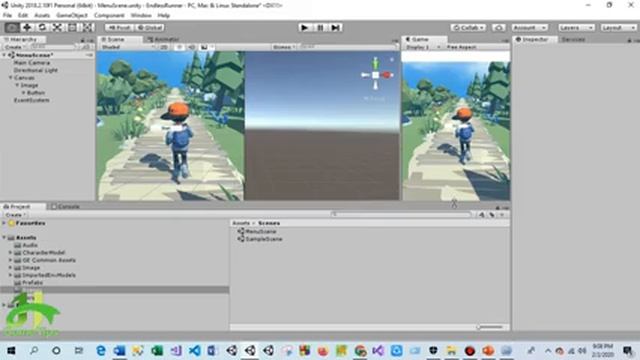Open the Free Aspect dropdown
This screenshot has width=640, height=360.
462,47
